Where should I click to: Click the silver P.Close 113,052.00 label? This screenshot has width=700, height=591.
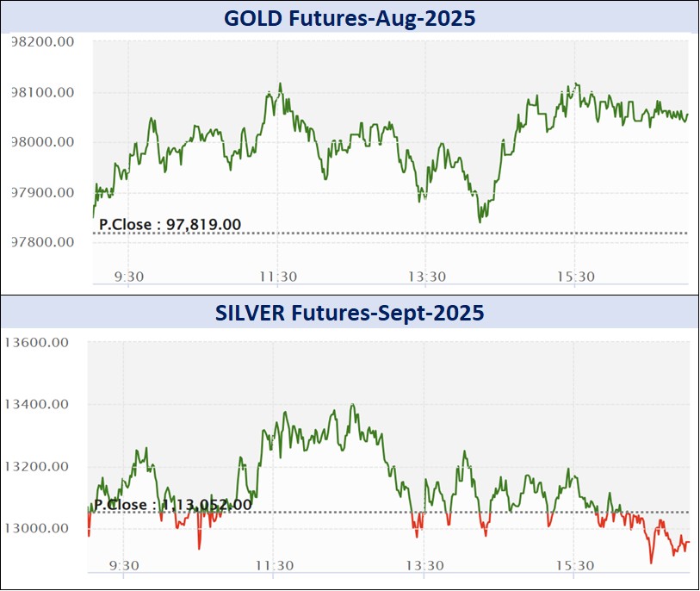(x=173, y=505)
